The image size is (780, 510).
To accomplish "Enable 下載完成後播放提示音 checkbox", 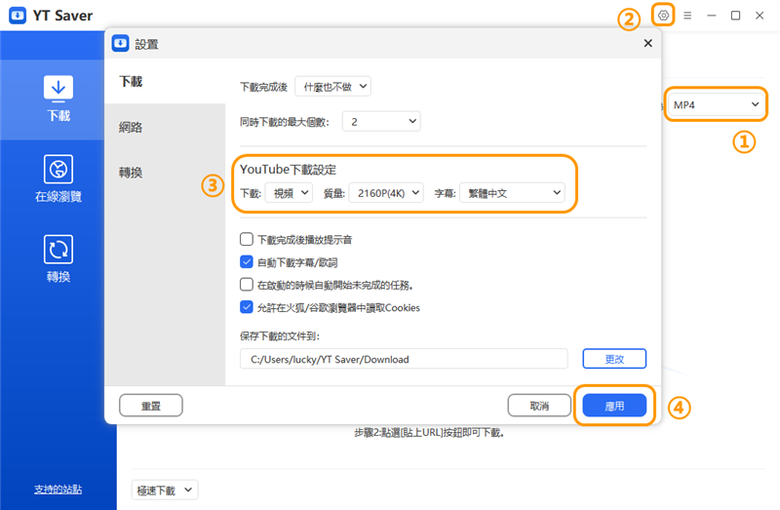I will 246,239.
